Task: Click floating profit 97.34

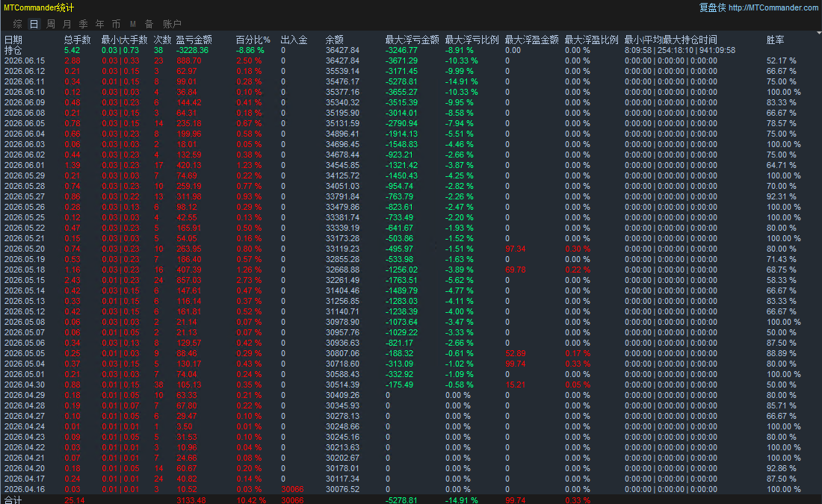Action: pos(516,249)
